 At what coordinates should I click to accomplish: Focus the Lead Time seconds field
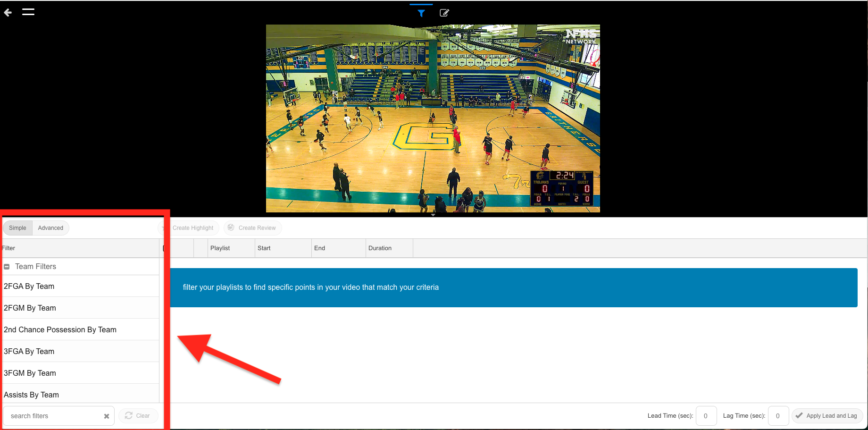click(706, 416)
